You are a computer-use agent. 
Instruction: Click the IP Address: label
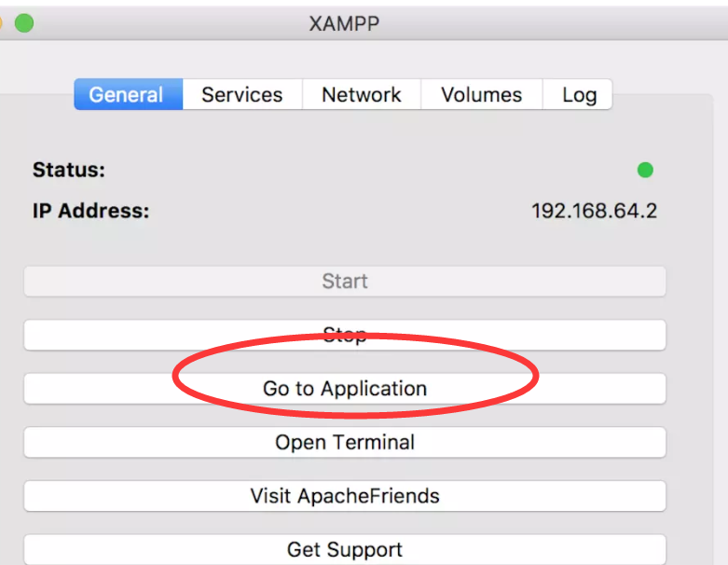(90, 211)
